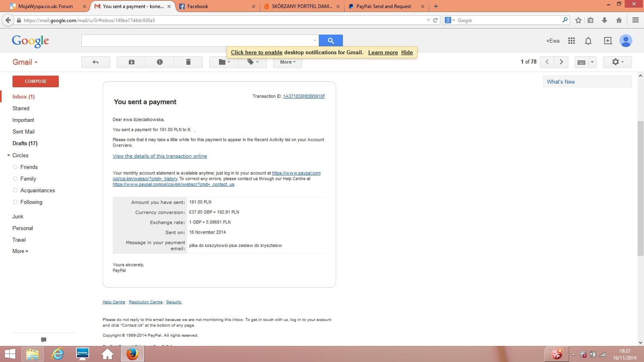Viewport: 644px width, 362px height.
Task: Open the Gmail product dropdown
Action: coord(25,62)
